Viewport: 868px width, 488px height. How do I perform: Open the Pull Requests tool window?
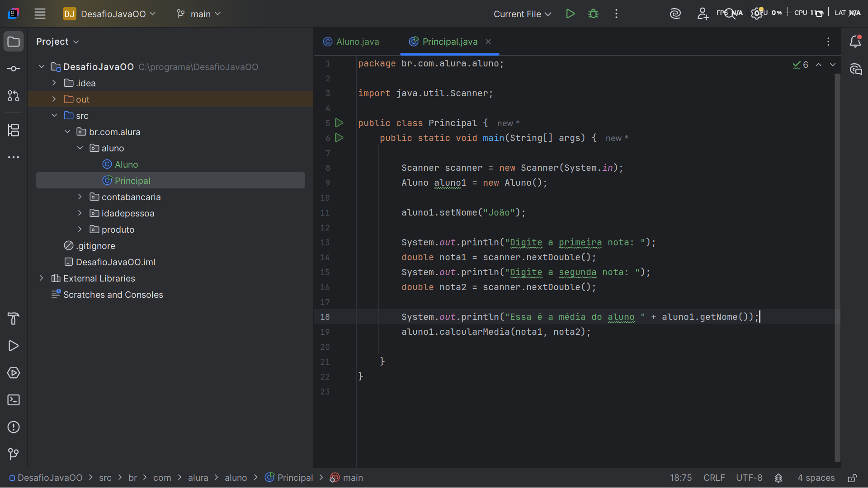coord(14,96)
